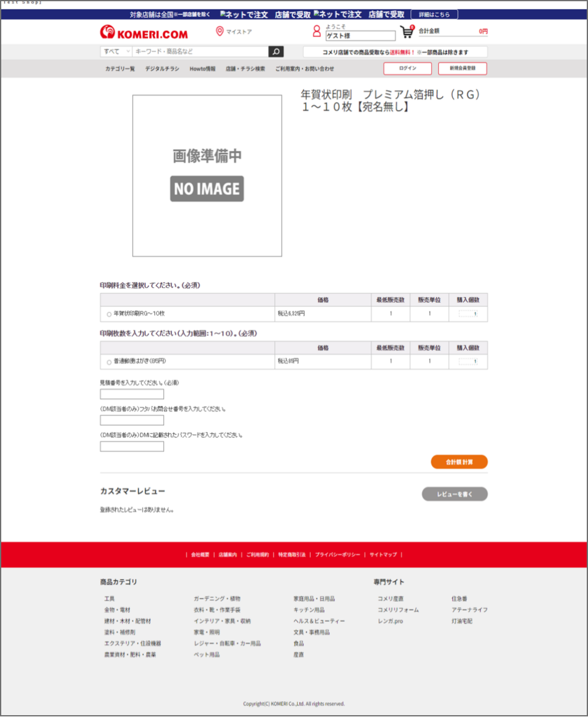
Task: Click the ログイン button
Action: (407, 69)
